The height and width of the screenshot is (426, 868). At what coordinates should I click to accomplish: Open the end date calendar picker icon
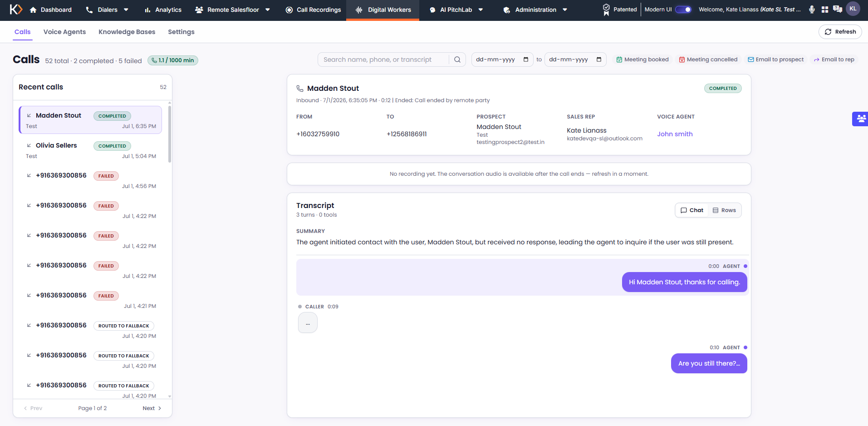599,59
